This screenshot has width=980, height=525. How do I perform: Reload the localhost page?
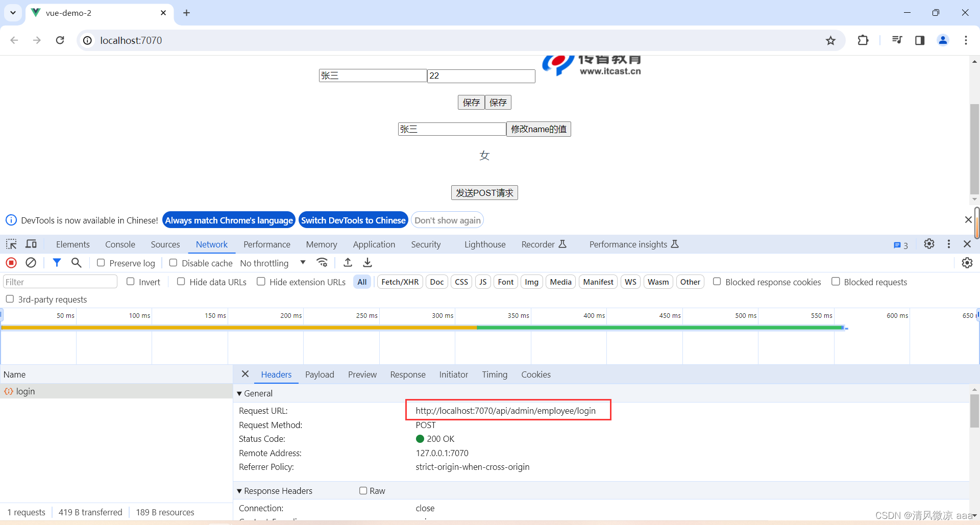coord(60,40)
